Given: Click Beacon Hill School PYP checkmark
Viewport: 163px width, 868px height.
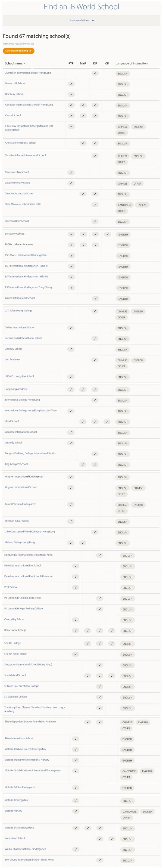Looking at the screenshot, I should click(71, 84).
